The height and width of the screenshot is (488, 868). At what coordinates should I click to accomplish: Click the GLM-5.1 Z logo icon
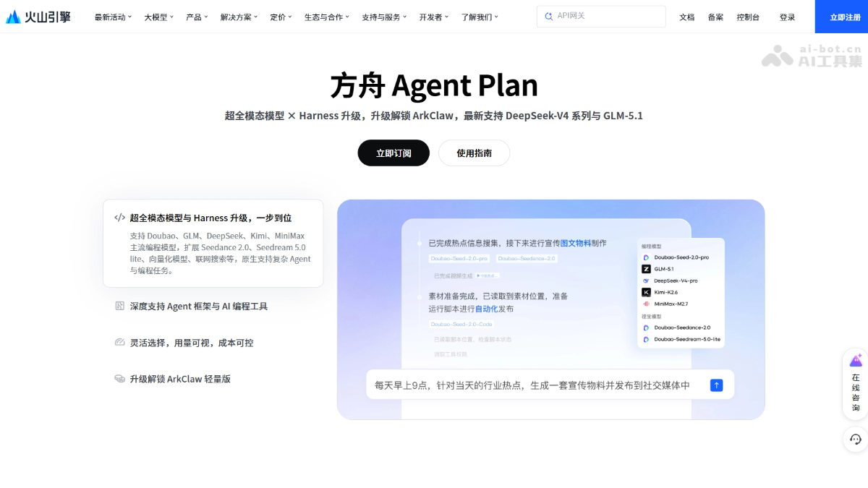coord(647,269)
